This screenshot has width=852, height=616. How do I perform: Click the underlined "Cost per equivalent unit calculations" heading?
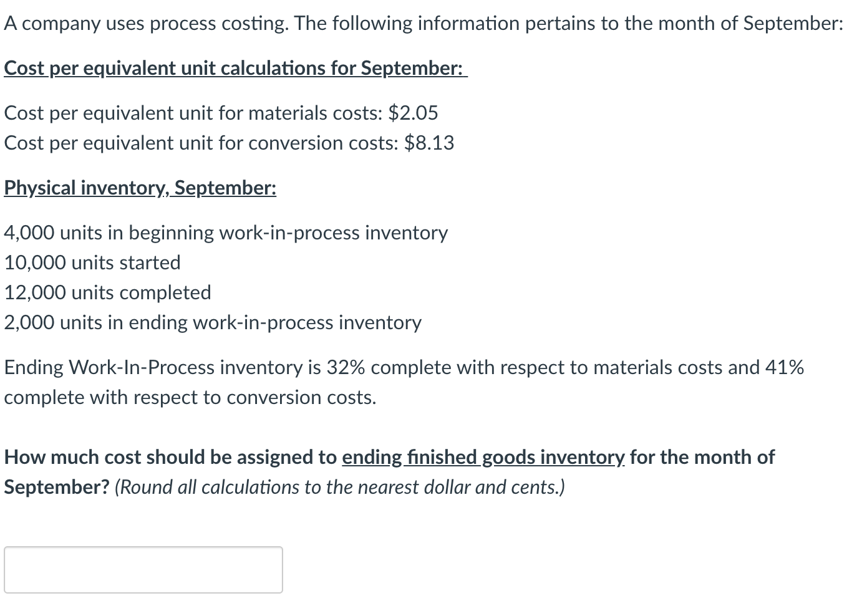coord(235,68)
